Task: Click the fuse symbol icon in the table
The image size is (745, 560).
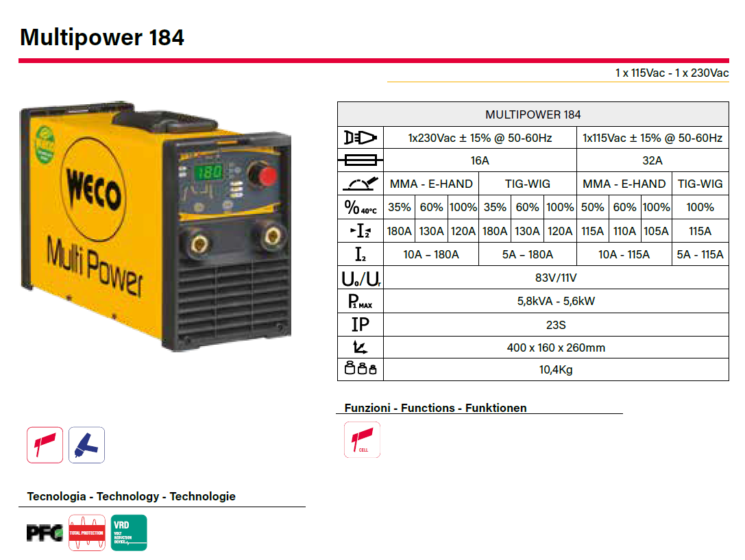Action: (360, 160)
